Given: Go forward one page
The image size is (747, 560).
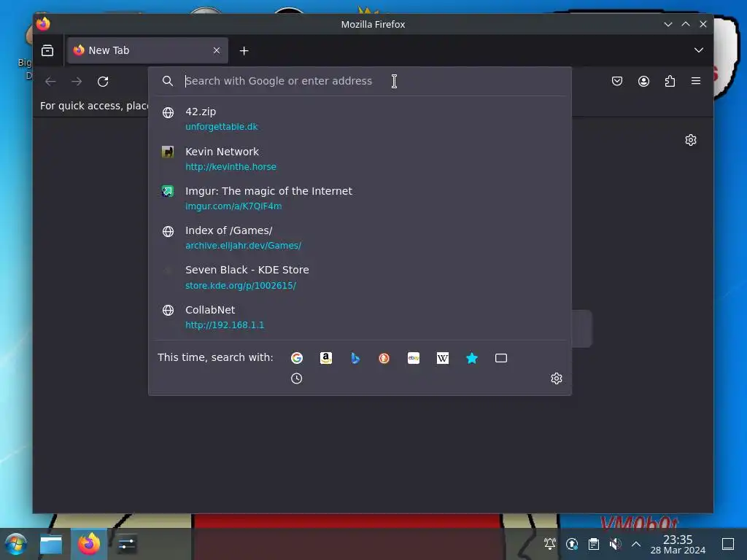Looking at the screenshot, I should click(77, 82).
